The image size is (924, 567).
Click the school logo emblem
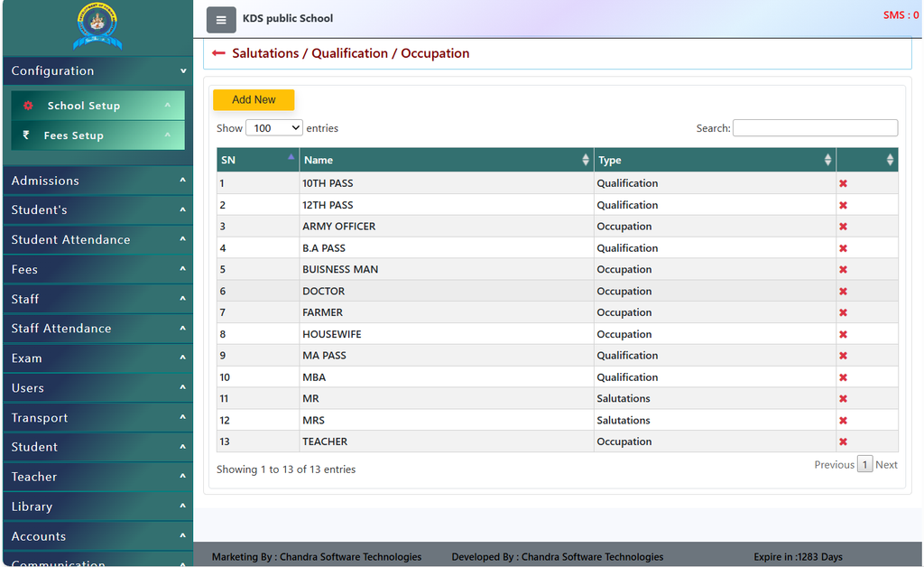pyautogui.click(x=97, y=26)
